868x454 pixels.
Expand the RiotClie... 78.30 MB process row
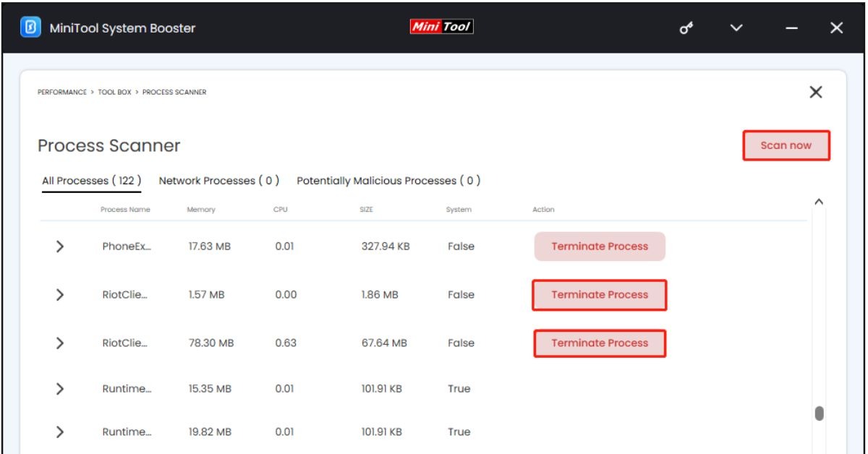[60, 343]
